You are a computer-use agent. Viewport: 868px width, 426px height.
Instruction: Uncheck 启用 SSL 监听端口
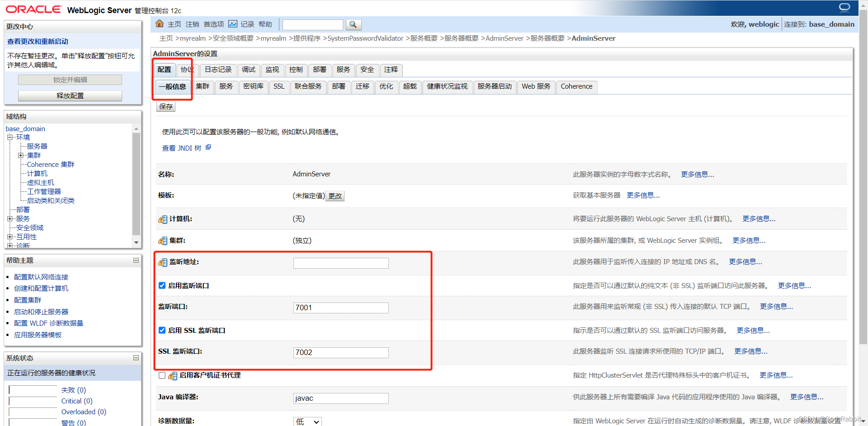pos(162,330)
